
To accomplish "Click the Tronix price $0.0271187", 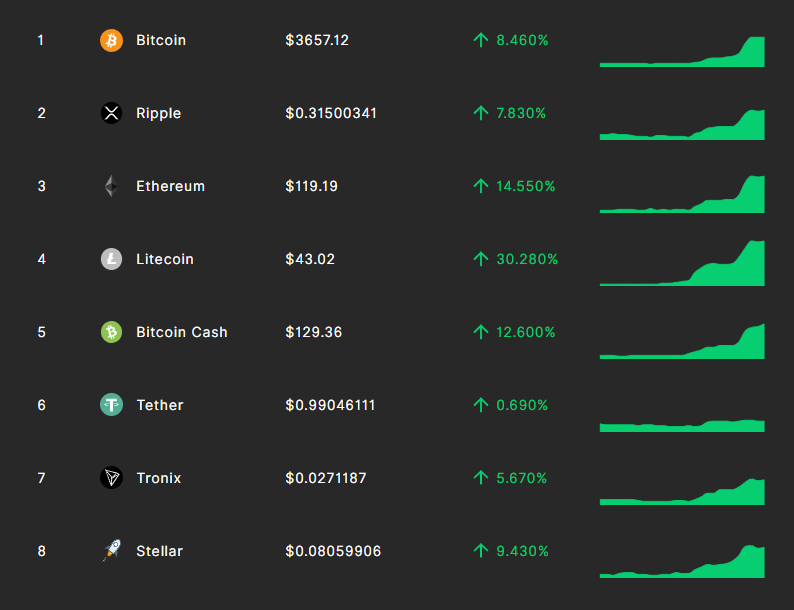I will 326,477.
